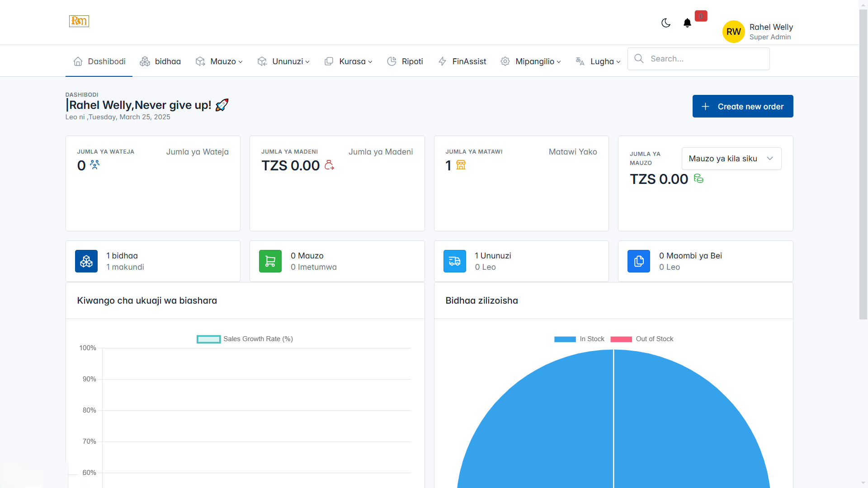Toggle In Stock legend swatch

tap(565, 339)
